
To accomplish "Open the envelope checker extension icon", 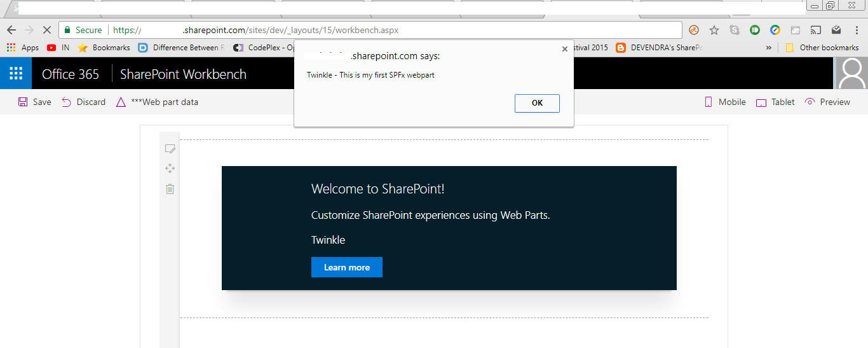I will point(836,30).
